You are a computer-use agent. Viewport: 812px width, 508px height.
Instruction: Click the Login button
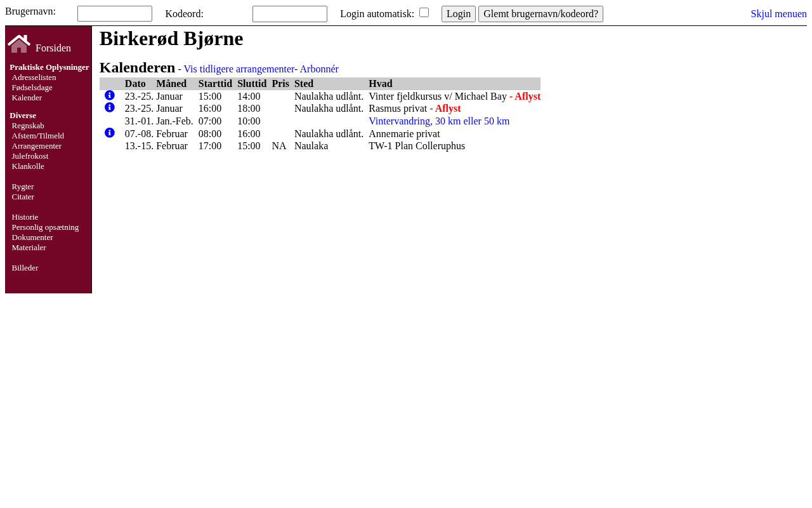(459, 14)
